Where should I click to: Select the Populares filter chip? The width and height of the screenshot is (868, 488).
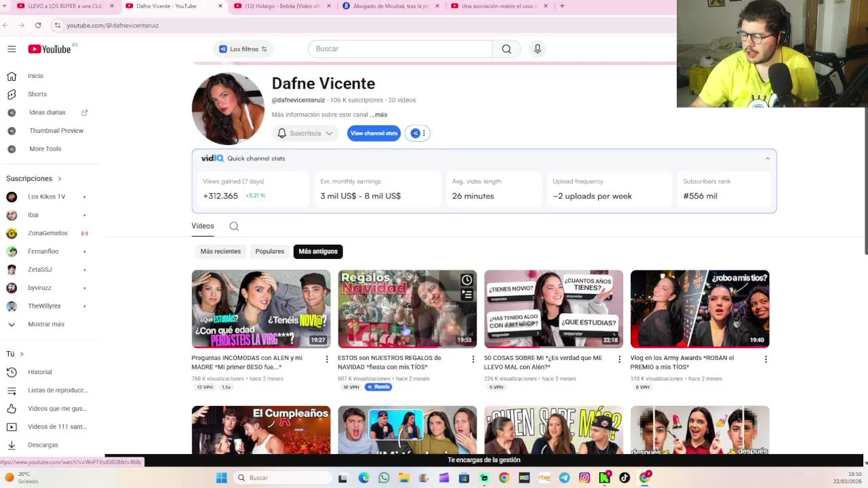[x=270, y=251]
